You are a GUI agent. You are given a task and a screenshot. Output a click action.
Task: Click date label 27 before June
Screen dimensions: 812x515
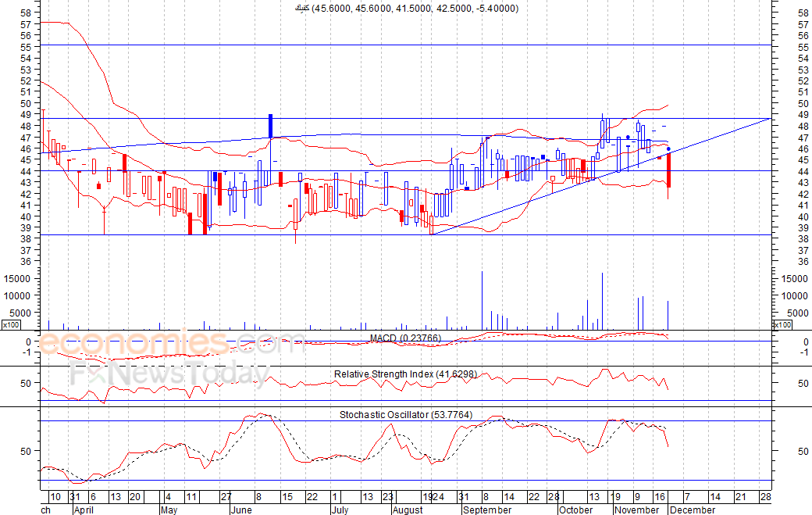pos(226,497)
